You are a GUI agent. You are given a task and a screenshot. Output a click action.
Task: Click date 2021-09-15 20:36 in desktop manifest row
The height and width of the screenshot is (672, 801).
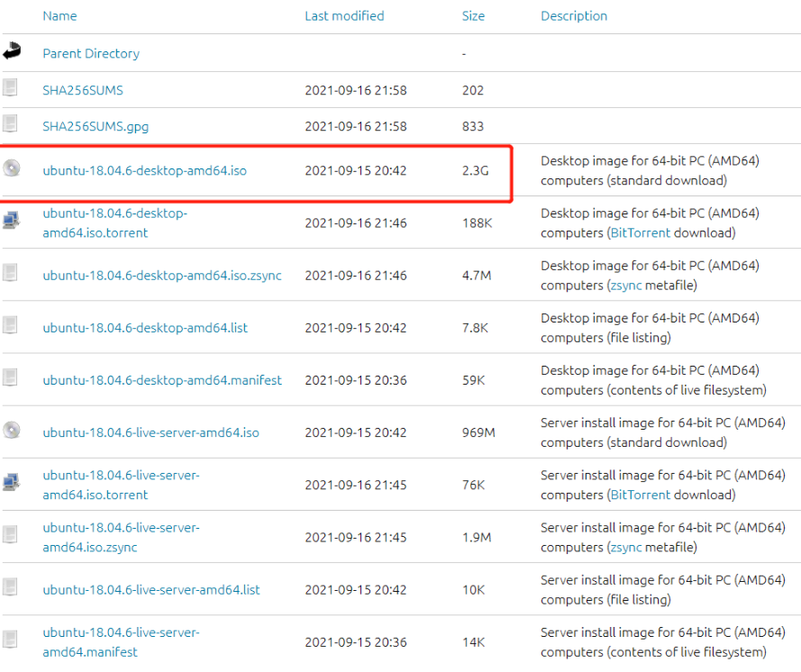(356, 380)
